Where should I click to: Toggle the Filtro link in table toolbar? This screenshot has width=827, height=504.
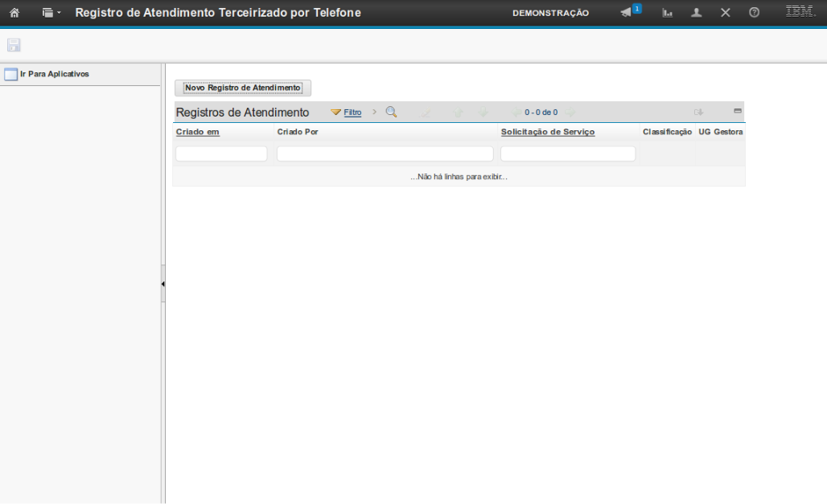pyautogui.click(x=352, y=113)
